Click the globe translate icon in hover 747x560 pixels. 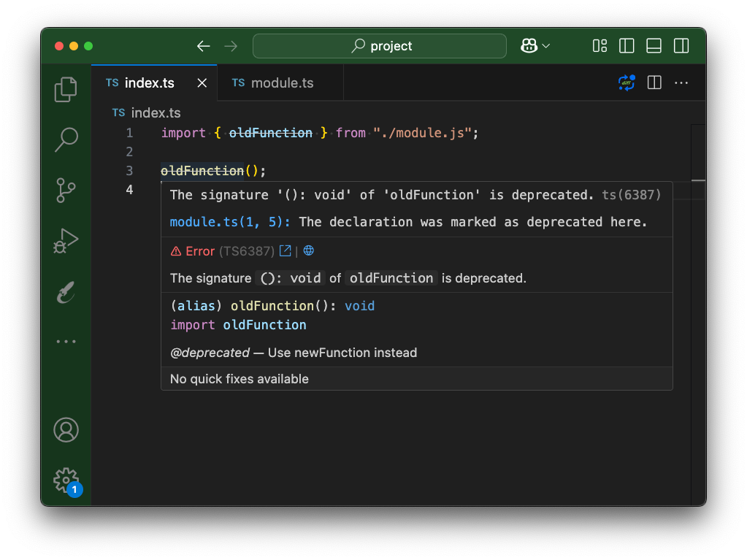pos(309,250)
